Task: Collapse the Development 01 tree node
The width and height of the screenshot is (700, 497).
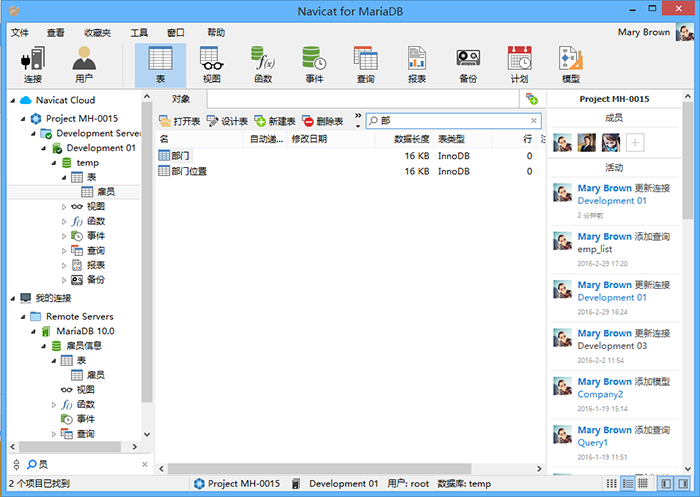Action: 43,148
